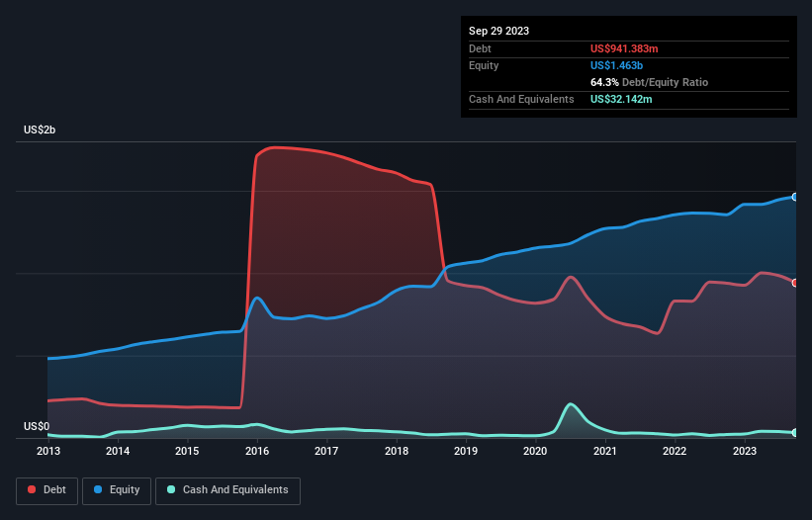Click the US$32.142m cash value

[x=621, y=99]
